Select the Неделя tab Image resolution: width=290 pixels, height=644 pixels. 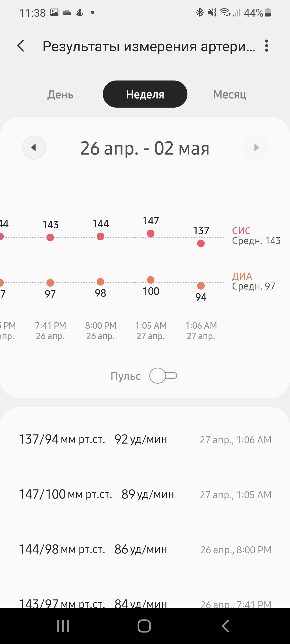pyautogui.click(x=145, y=94)
